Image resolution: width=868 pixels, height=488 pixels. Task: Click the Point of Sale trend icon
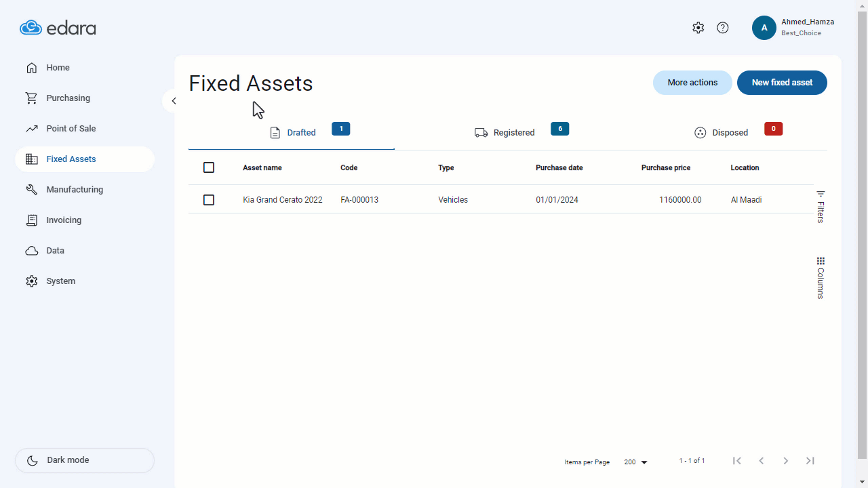pyautogui.click(x=32, y=129)
